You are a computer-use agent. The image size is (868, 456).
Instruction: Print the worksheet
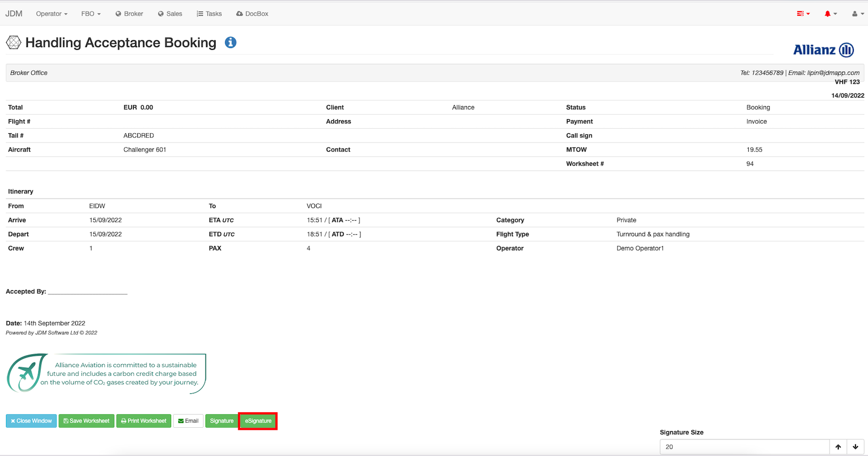click(x=144, y=421)
